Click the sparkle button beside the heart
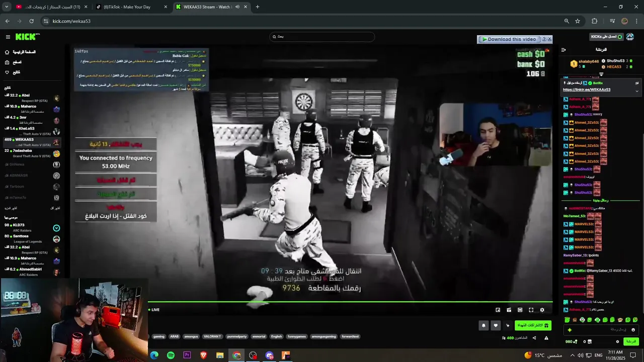 click(x=508, y=326)
